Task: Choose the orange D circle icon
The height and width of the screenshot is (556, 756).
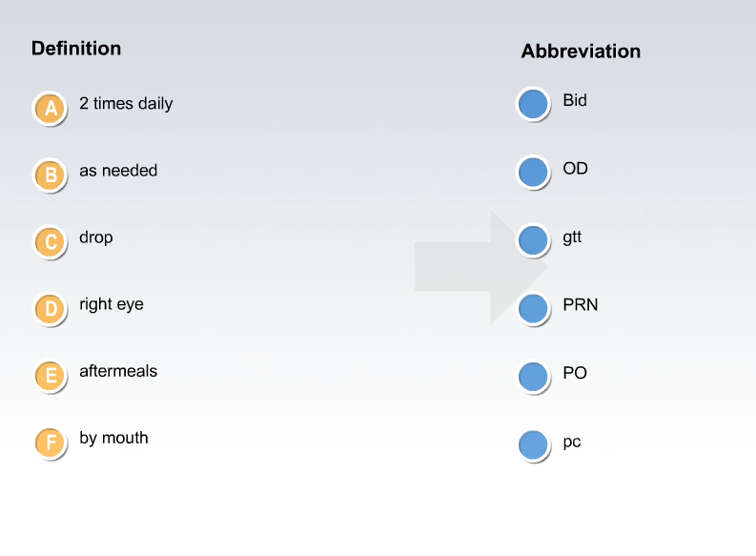Action: [50, 309]
